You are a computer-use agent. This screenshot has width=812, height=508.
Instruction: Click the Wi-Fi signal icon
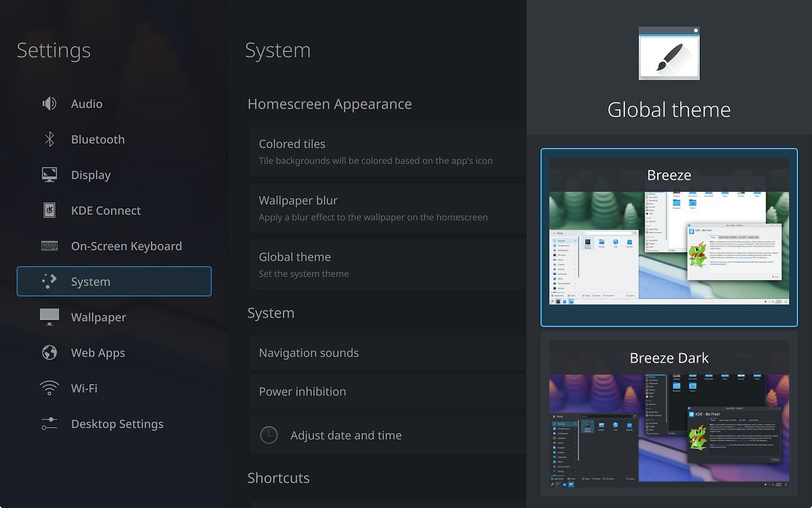click(x=49, y=388)
